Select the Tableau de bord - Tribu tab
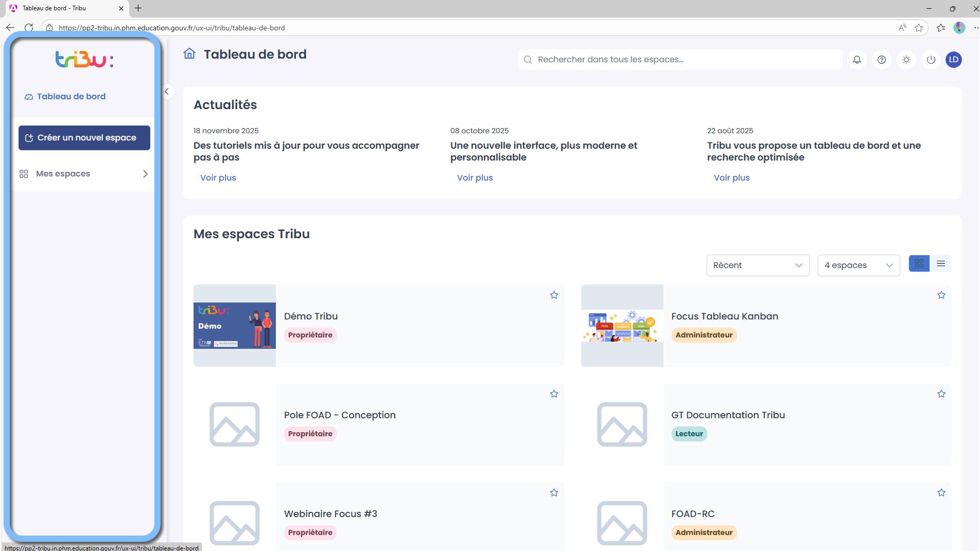980x551 pixels. (x=66, y=8)
